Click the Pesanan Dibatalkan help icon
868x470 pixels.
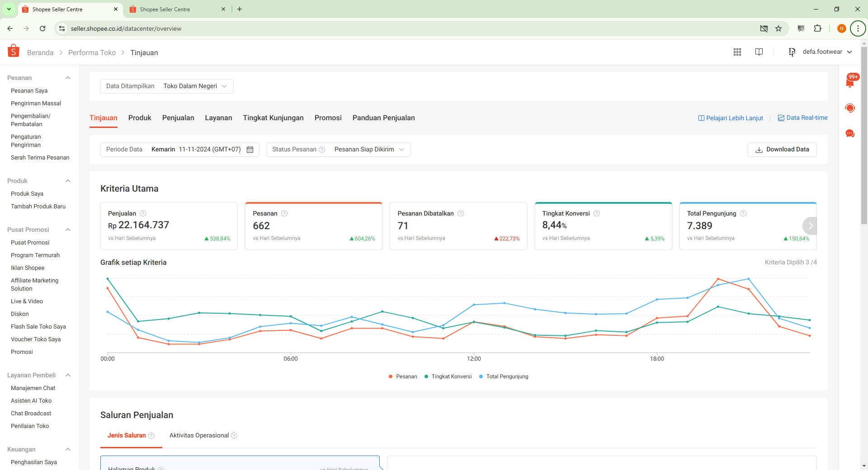[461, 213]
